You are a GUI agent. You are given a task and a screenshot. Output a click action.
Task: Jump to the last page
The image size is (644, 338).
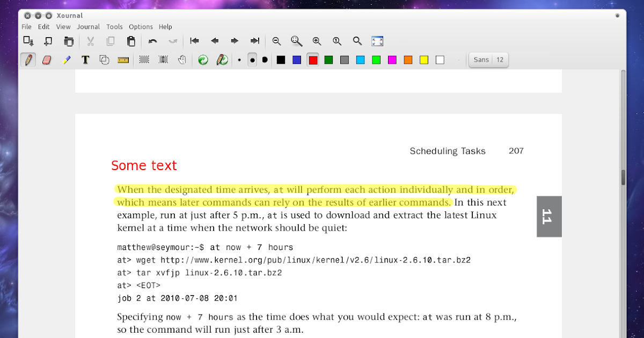pos(255,41)
